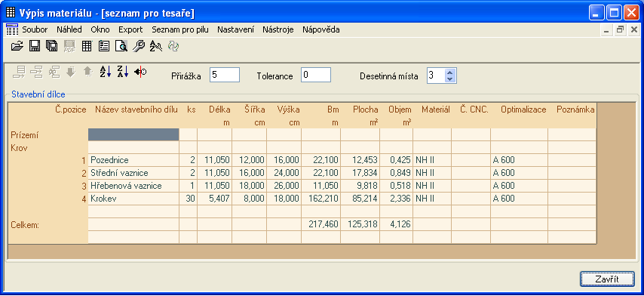Click the Název stavebního dílu column header
Image resolution: width=644 pixels, height=296 pixels.
click(136, 109)
